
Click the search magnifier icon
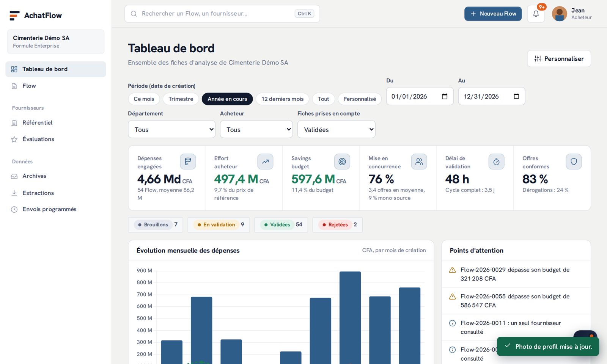134,14
